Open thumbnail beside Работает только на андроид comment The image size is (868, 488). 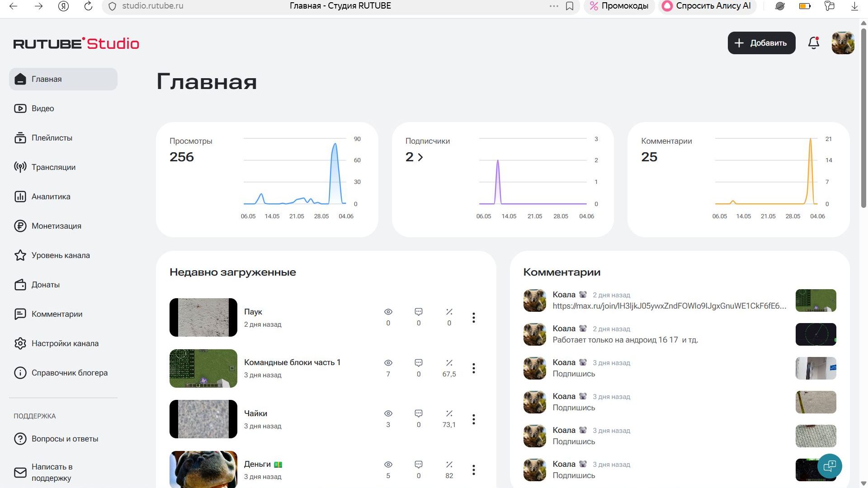coord(816,334)
